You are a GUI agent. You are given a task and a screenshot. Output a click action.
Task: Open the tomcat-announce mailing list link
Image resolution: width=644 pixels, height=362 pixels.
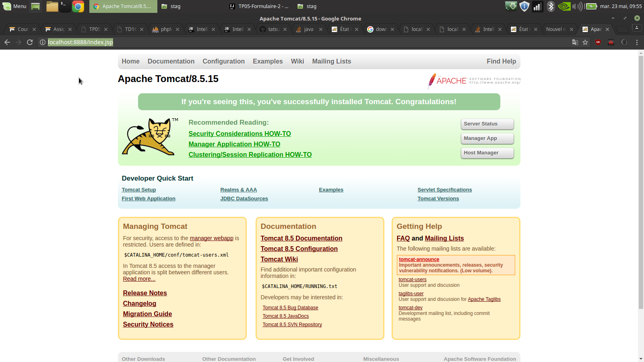(x=419, y=259)
